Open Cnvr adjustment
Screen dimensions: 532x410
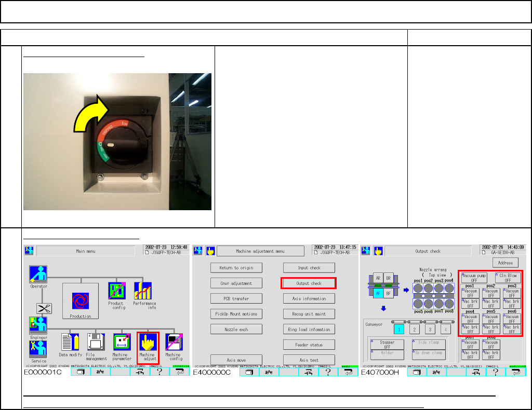[x=236, y=283]
